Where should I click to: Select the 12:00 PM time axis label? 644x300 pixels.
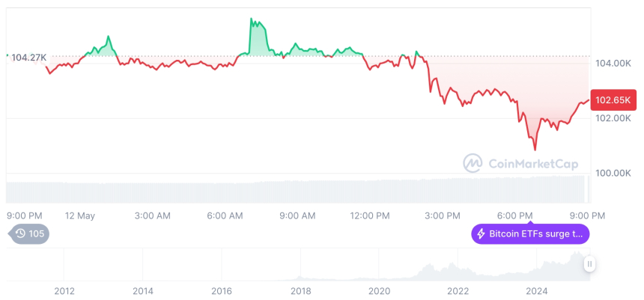point(370,215)
